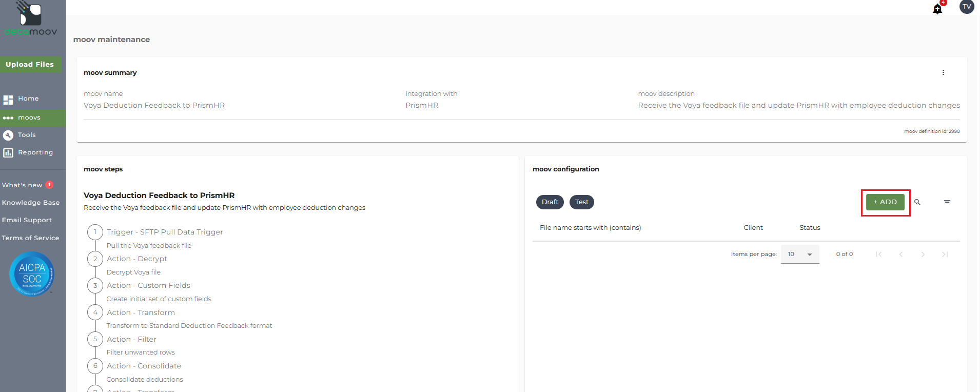Screen dimensions: 980x392
Task: Select step 4 circle in moov steps
Action: click(95, 312)
